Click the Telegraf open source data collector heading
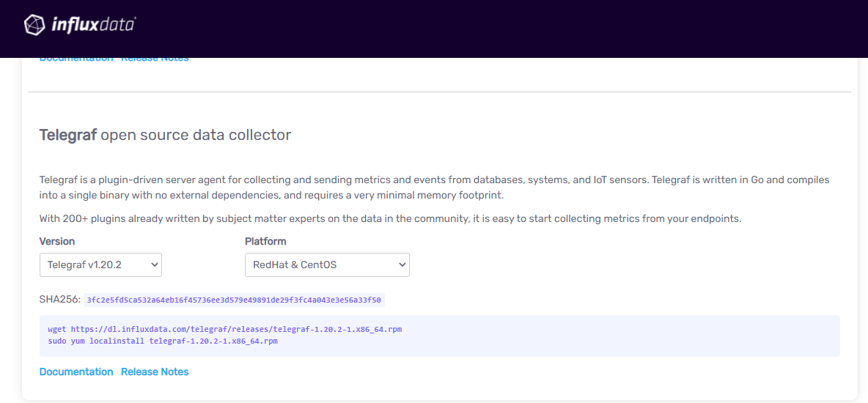 point(165,135)
